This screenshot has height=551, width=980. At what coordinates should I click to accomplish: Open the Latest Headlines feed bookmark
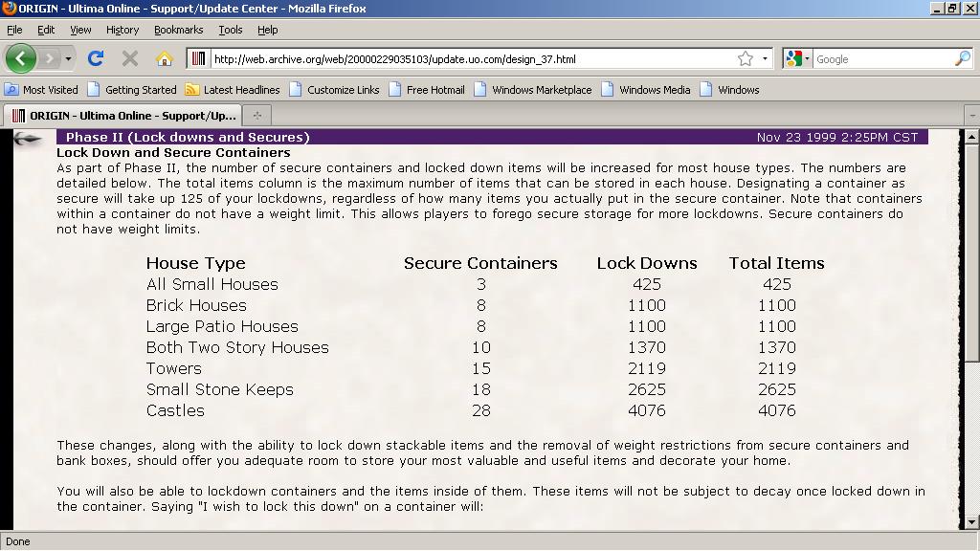coord(233,90)
